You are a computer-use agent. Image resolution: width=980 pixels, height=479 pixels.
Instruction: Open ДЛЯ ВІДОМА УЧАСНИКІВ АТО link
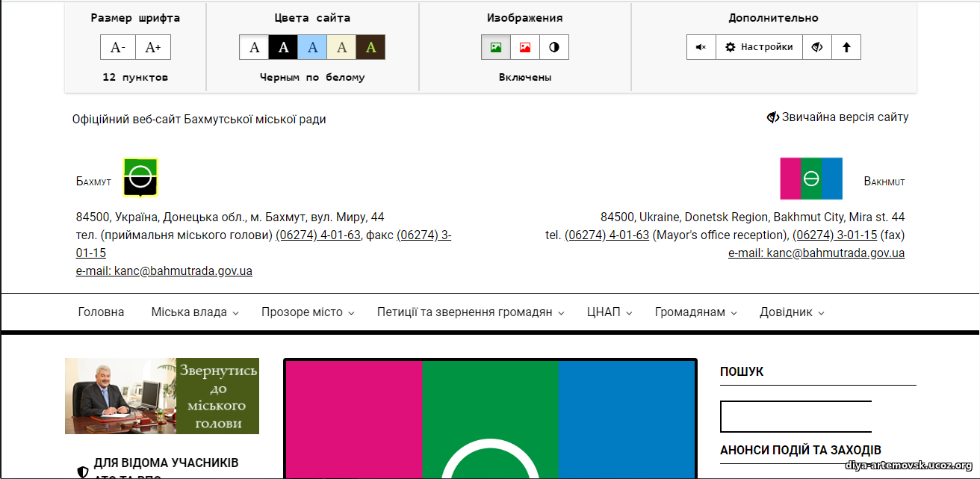(167, 469)
